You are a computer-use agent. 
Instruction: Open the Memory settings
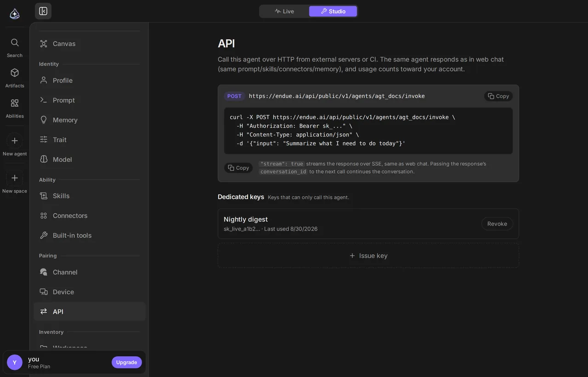(90, 120)
